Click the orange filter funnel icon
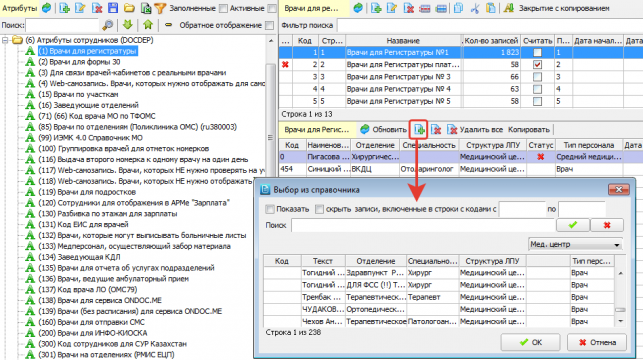643x360 pixels. (160, 8)
